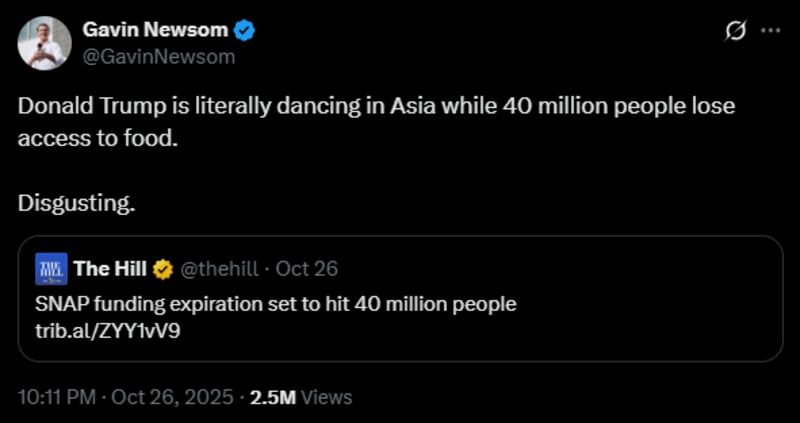Click The Hill's gold verified badge
The image size is (800, 423).
[x=163, y=269]
